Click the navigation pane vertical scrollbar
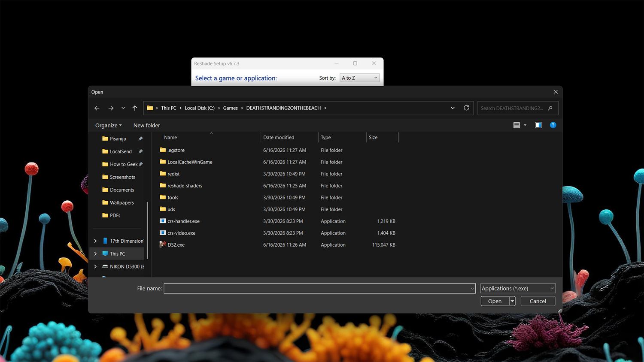The image size is (644, 362). tap(147, 230)
